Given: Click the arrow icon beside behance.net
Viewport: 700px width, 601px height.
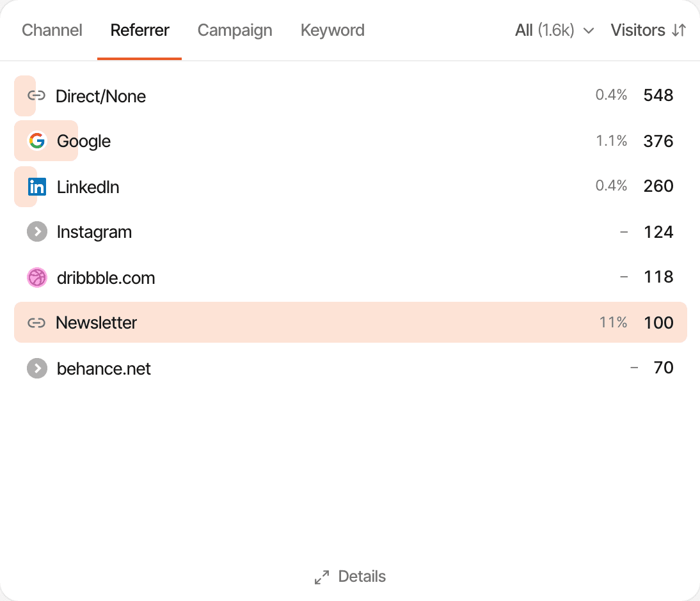Looking at the screenshot, I should pyautogui.click(x=37, y=368).
